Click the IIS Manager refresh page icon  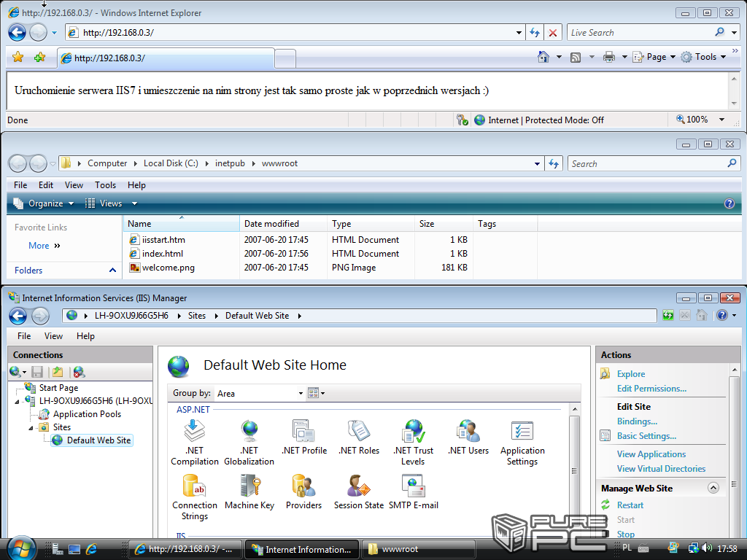668,315
